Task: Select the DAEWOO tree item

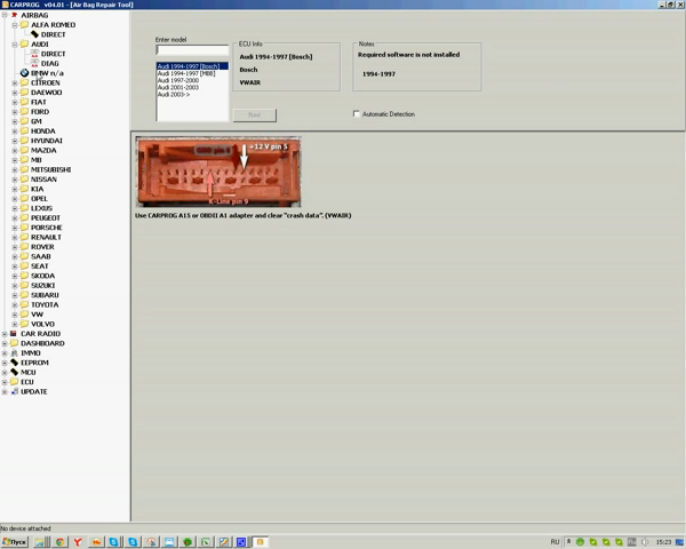Action: pyautogui.click(x=46, y=92)
